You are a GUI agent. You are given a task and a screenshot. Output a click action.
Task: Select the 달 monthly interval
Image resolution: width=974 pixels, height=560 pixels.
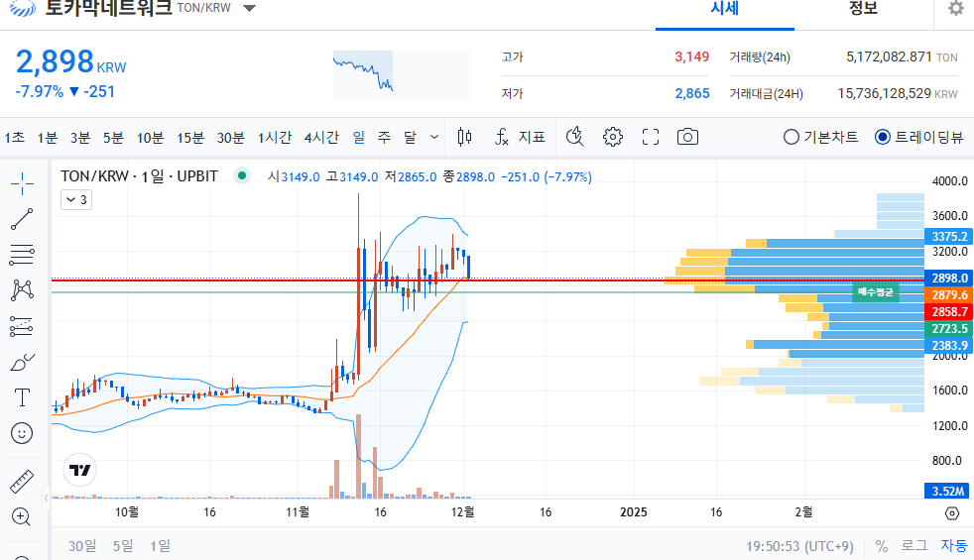tap(410, 137)
